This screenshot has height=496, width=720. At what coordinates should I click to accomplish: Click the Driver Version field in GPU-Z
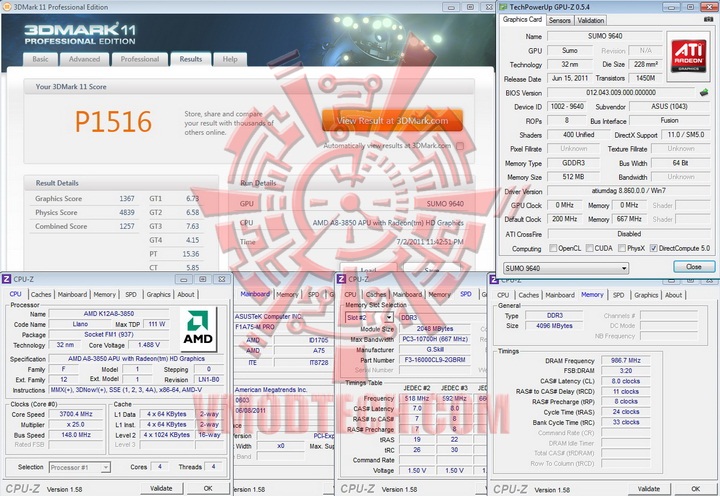pos(629,191)
